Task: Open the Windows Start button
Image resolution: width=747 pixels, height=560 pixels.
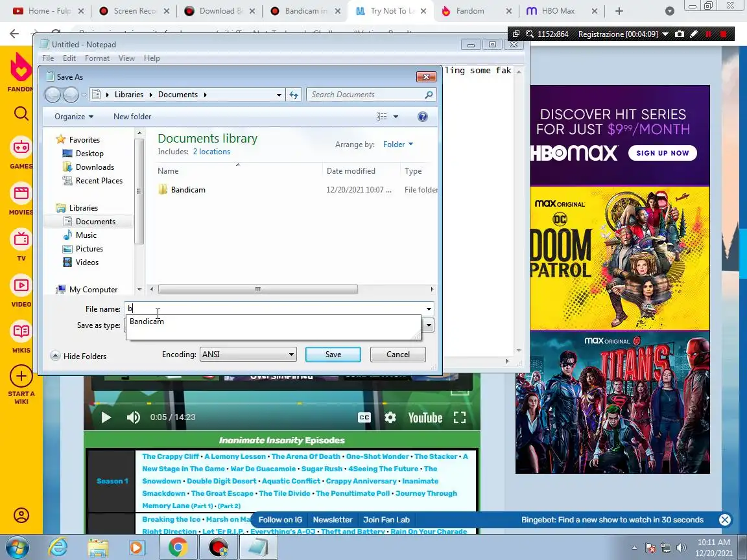Action: click(x=17, y=547)
